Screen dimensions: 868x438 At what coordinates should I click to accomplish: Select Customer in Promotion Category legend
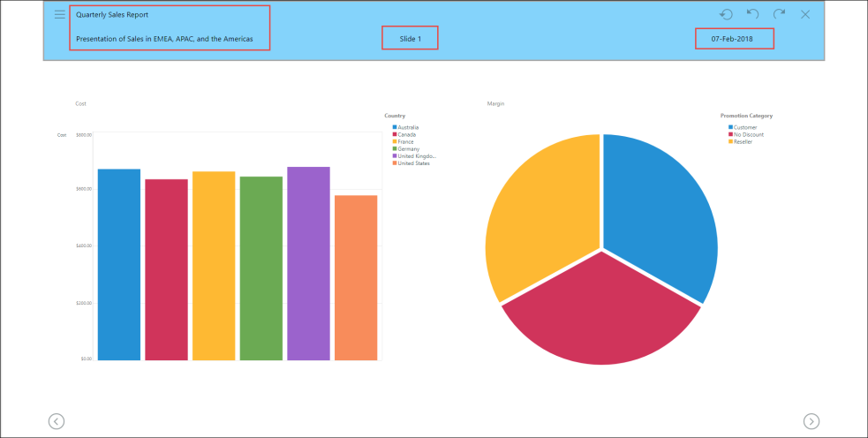pos(745,127)
